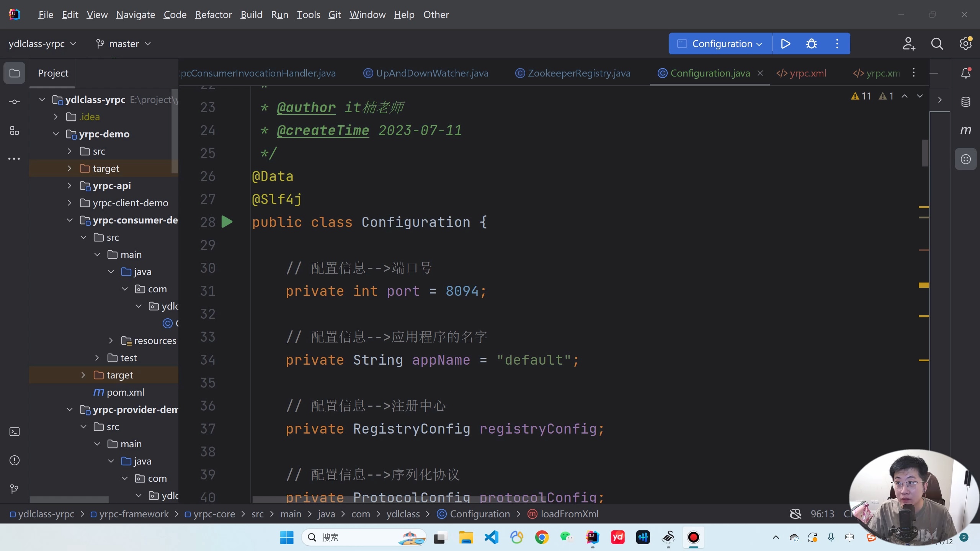Open WeChat from the taskbar
Screen dimensions: 980x551
(567, 537)
